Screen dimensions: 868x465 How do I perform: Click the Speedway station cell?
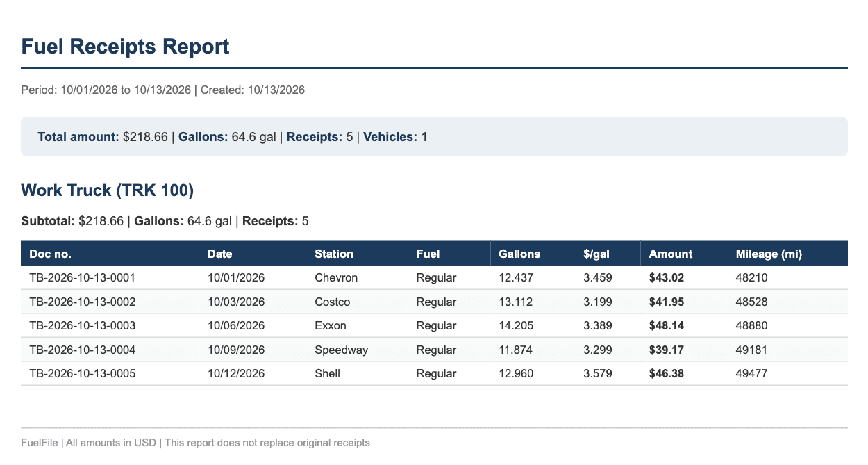pyautogui.click(x=341, y=350)
